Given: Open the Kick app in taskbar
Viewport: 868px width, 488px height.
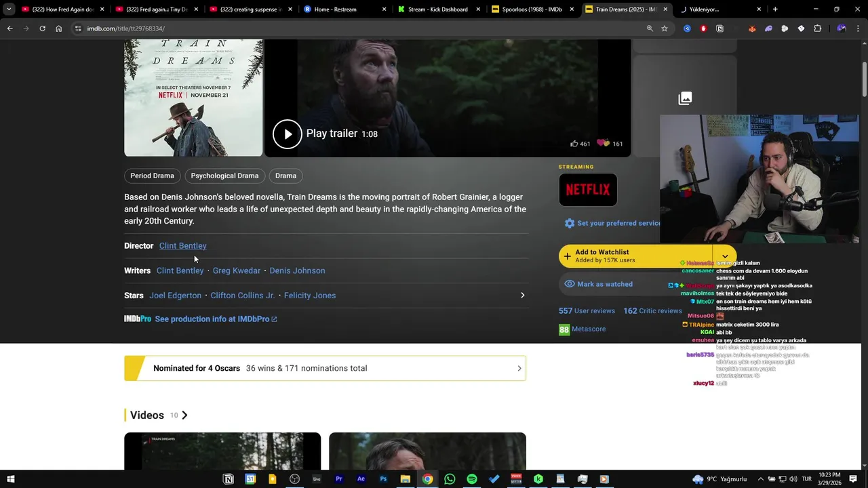Looking at the screenshot, I should [538, 479].
